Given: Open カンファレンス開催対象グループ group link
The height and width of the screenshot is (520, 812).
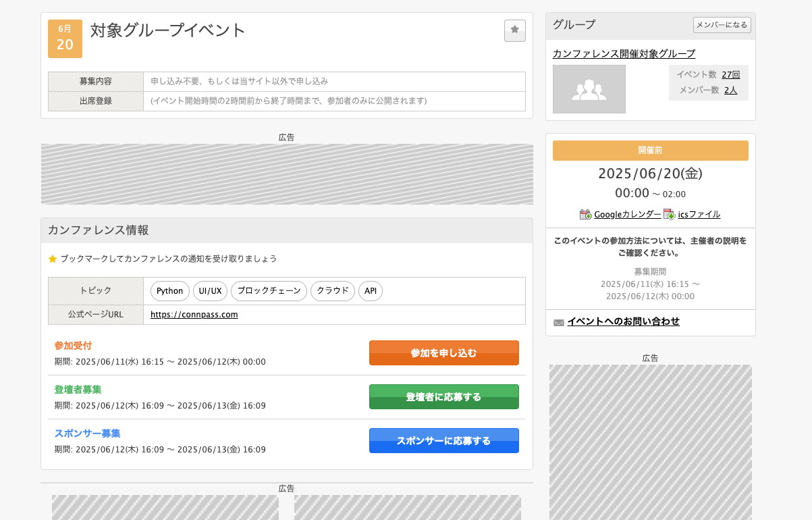Looking at the screenshot, I should [x=623, y=53].
